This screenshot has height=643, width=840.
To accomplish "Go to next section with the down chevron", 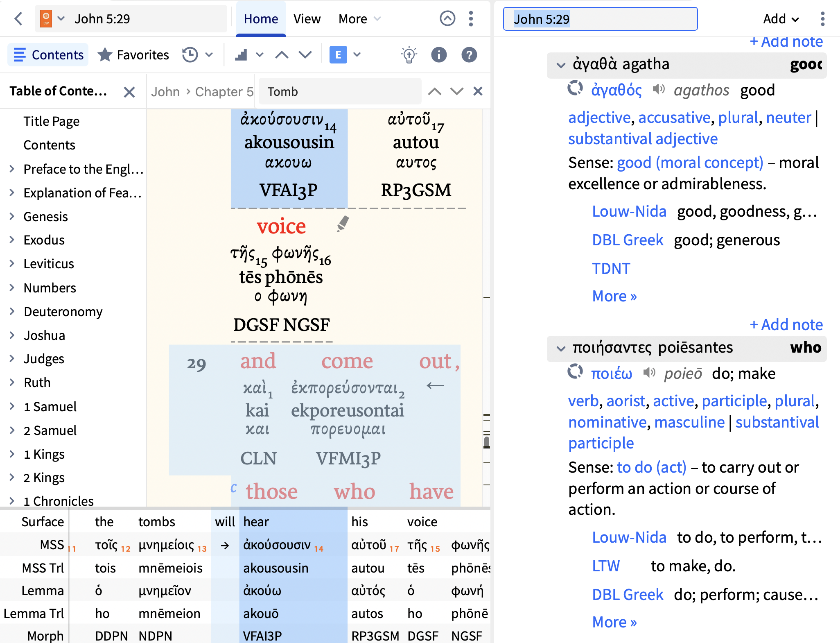I will tap(305, 55).
